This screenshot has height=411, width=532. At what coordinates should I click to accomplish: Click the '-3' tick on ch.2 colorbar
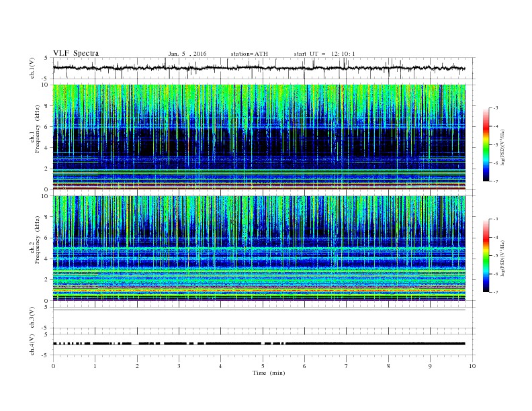point(496,219)
